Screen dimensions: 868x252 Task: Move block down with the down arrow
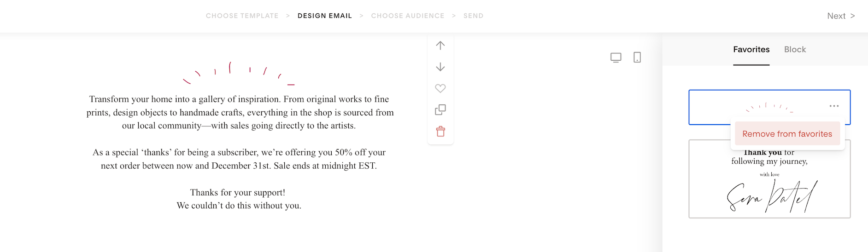pyautogui.click(x=440, y=67)
